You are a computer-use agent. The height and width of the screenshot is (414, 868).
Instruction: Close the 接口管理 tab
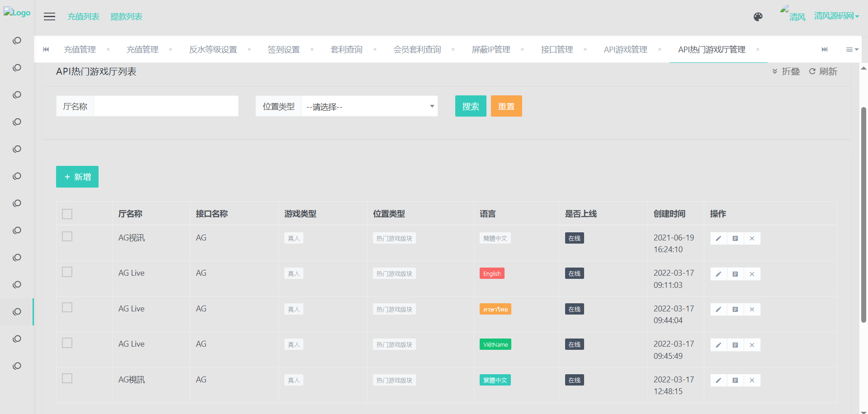coord(585,49)
